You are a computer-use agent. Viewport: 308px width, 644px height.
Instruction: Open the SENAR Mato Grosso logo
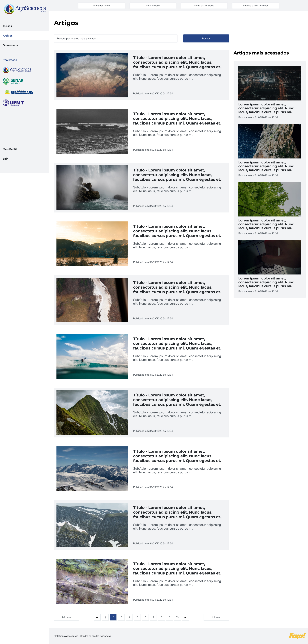coord(13,81)
